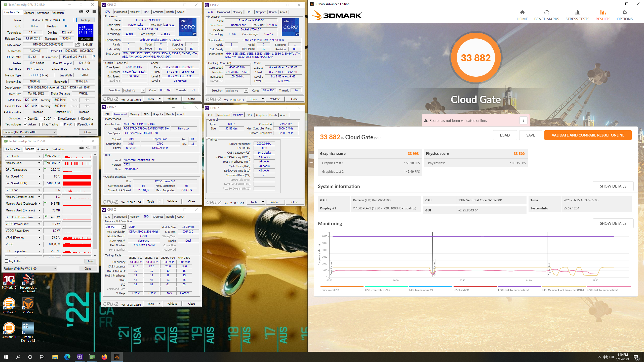
Task: Open hamburger menu in GPU-Z Sensors window
Action: (94, 148)
